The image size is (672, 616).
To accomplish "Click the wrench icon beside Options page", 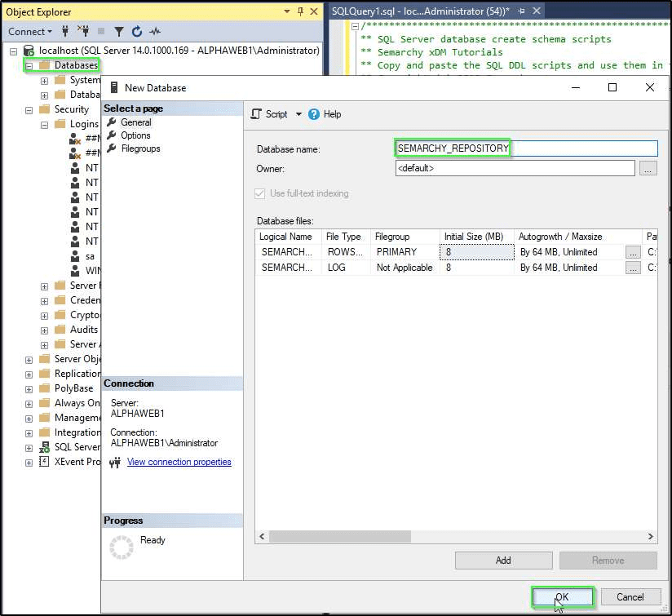I will [112, 135].
